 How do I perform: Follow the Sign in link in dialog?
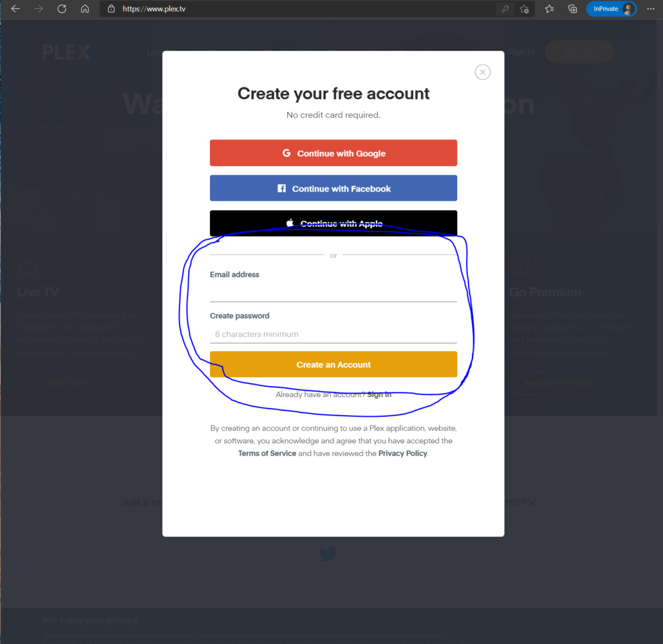[379, 394]
